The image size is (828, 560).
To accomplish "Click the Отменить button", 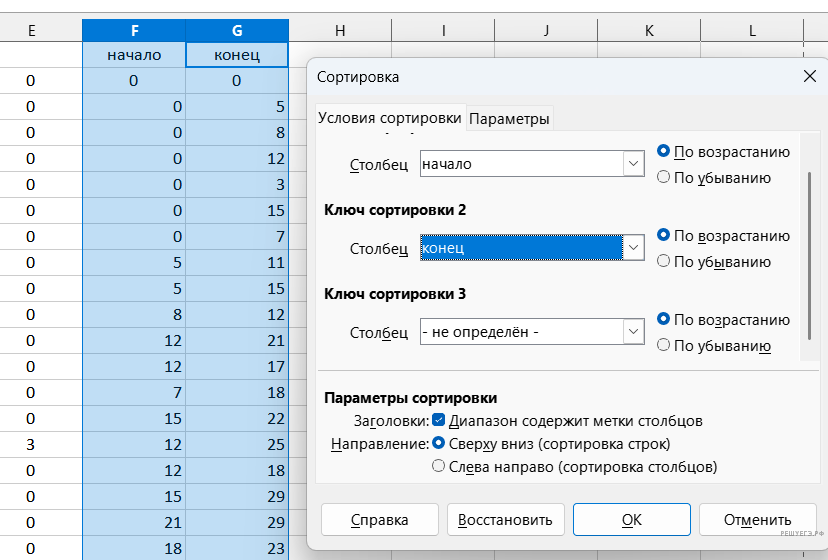I will point(759,520).
